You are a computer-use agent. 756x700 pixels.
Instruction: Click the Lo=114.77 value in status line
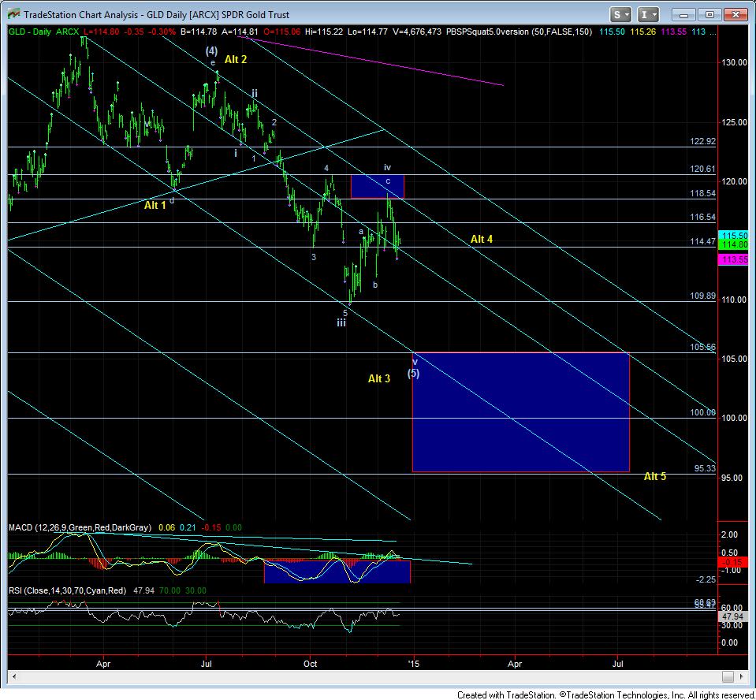(x=367, y=32)
